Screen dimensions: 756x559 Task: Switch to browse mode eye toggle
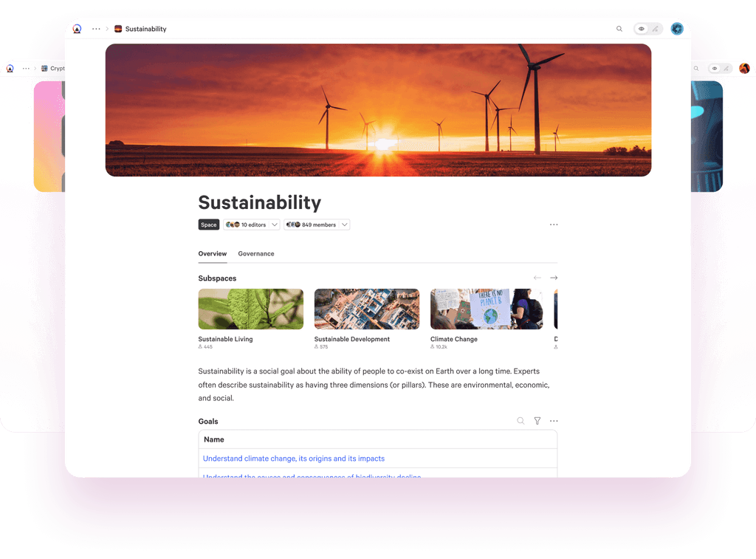coord(642,29)
